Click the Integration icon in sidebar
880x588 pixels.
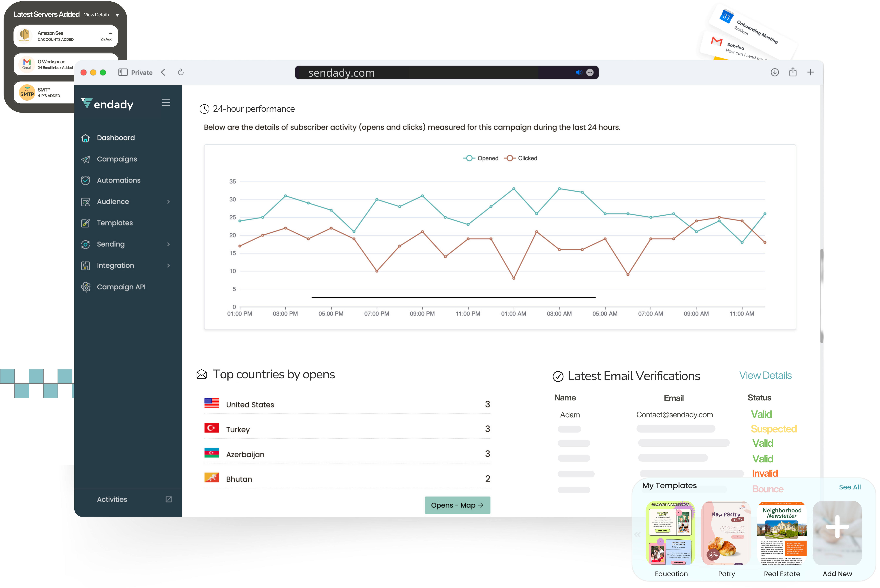[x=86, y=266]
